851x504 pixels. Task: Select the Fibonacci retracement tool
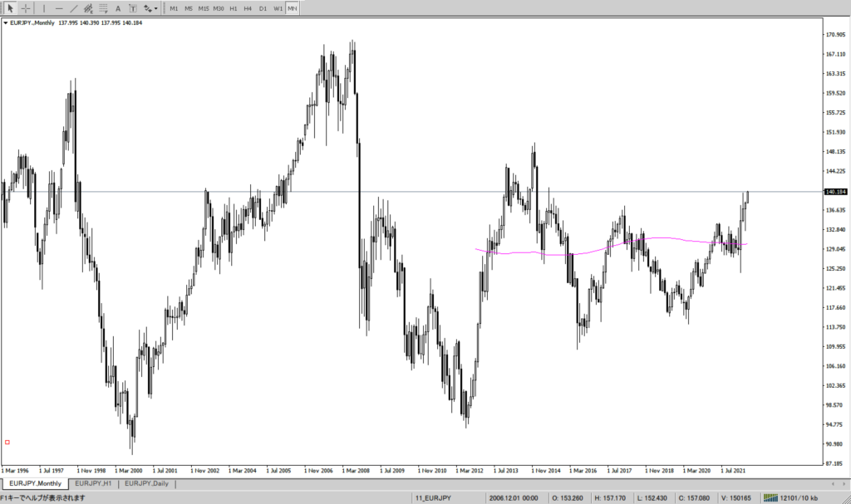click(x=103, y=7)
